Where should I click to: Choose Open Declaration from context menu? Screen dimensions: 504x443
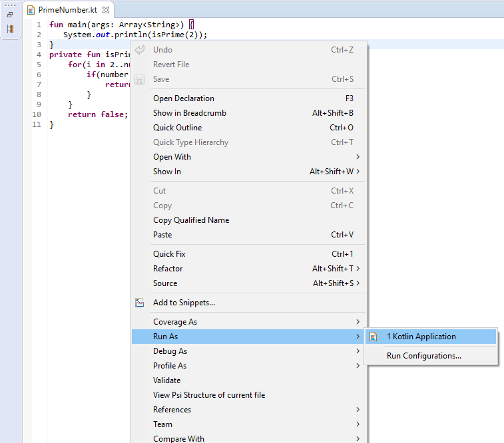click(x=184, y=98)
